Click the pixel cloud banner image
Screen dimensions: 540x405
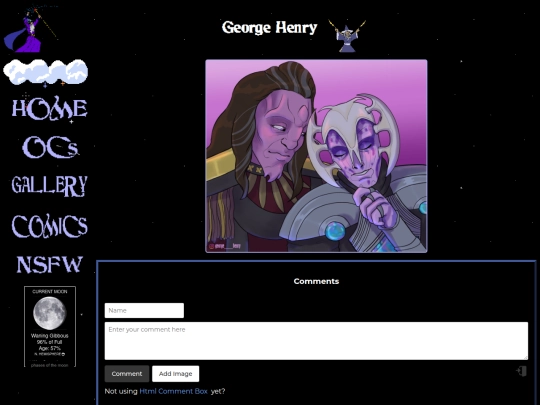pos(45,72)
